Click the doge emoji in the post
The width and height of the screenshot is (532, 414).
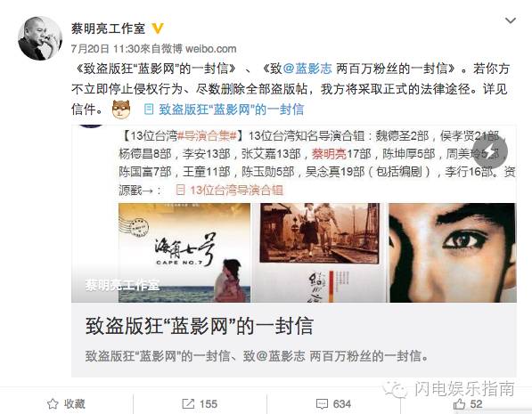click(x=121, y=110)
